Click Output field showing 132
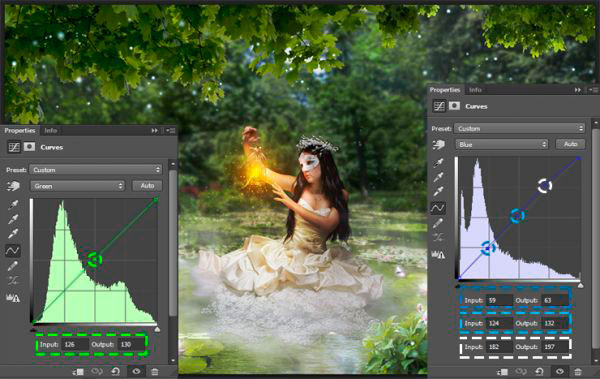Image resolution: width=600 pixels, height=379 pixels. point(555,323)
